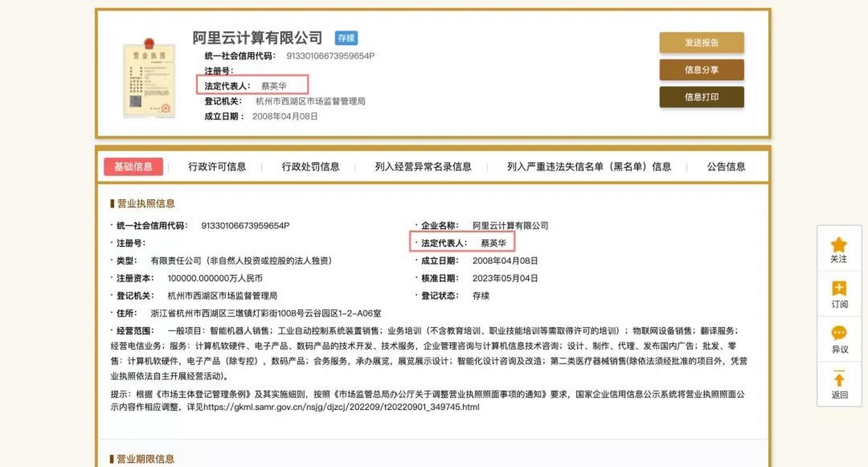
Task: Click the 发送报告 button
Action: coord(701,42)
